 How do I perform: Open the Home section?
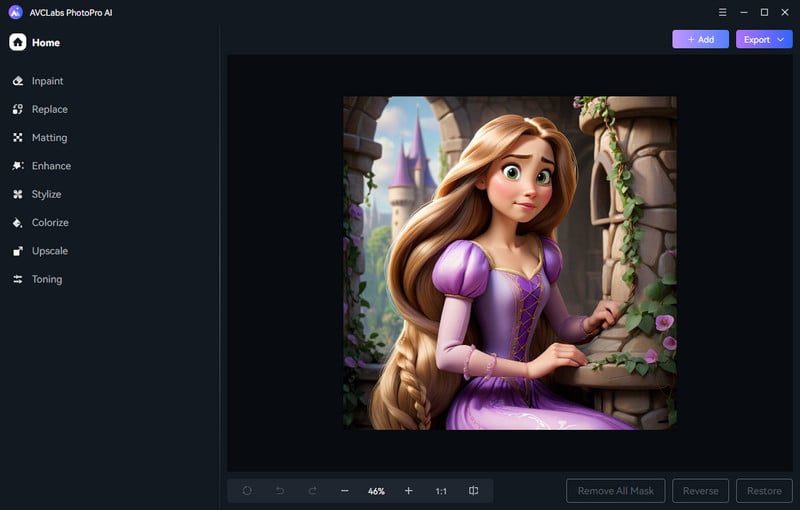[34, 42]
